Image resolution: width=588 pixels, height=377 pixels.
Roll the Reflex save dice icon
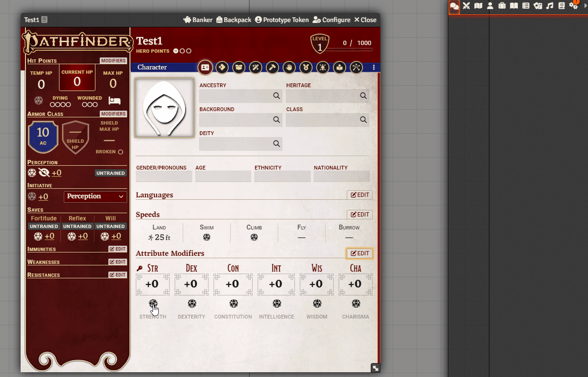71,236
